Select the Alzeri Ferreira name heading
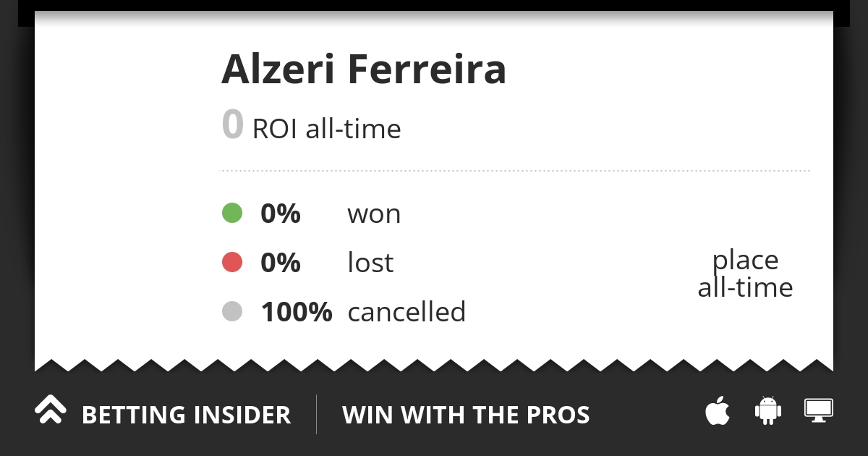The width and height of the screenshot is (868, 456). tap(364, 69)
